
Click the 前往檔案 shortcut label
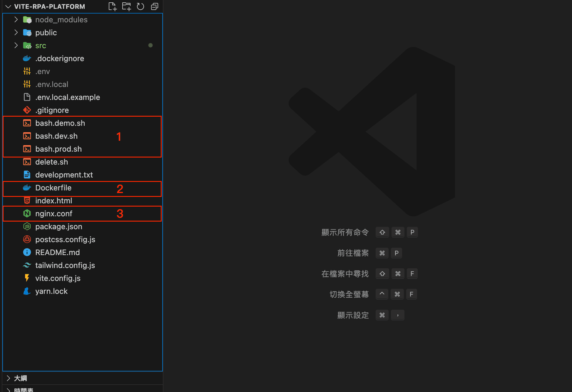tap(353, 253)
